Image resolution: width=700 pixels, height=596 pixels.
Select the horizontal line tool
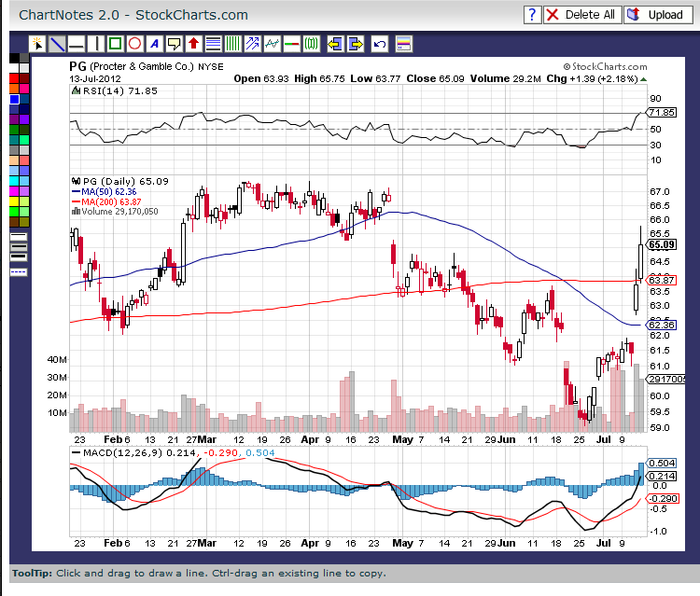pyautogui.click(x=77, y=44)
